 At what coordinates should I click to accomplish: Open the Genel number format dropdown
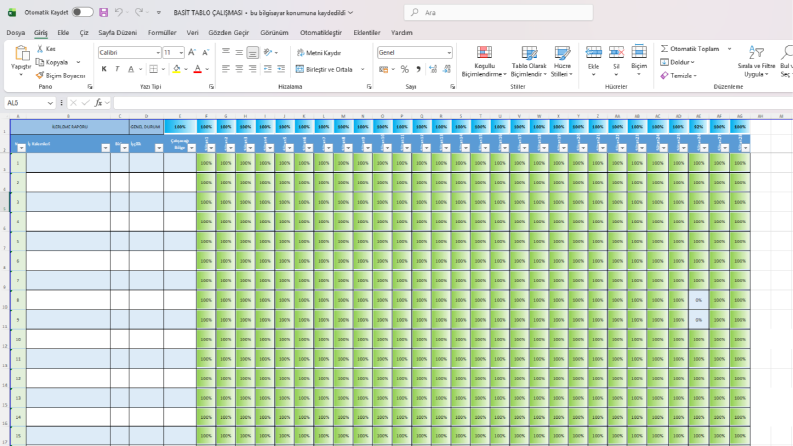coord(449,53)
